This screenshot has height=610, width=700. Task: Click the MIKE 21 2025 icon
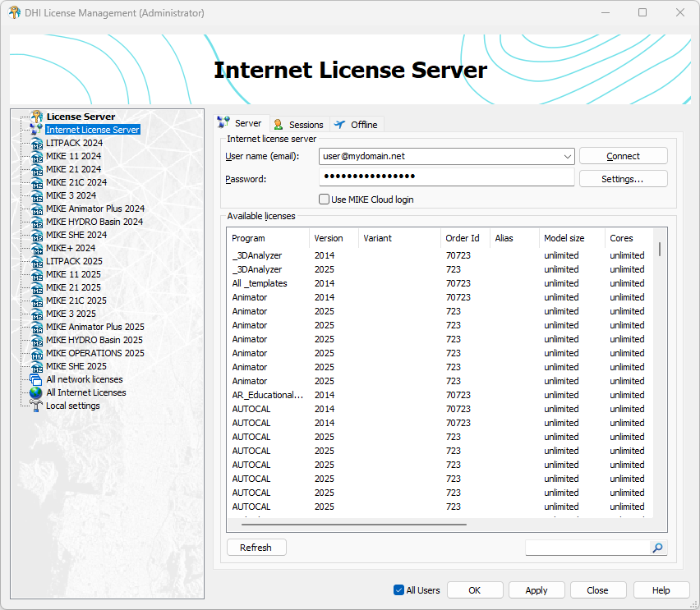pos(37,288)
